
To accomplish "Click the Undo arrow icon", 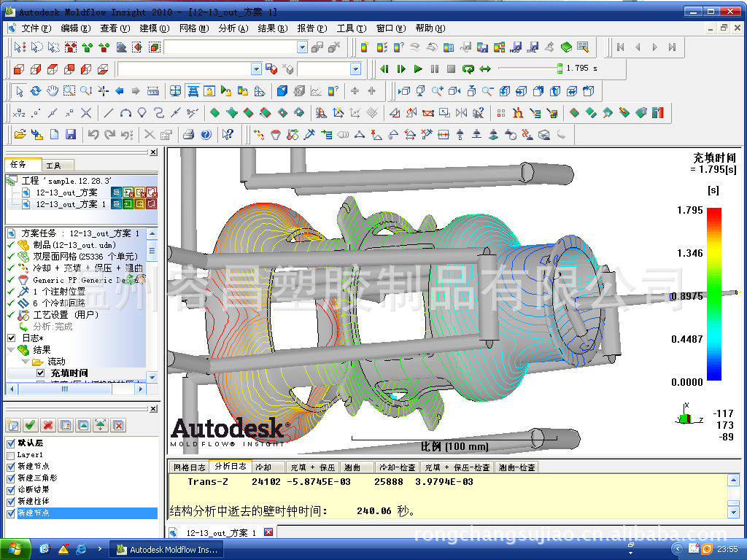I will click(93, 135).
